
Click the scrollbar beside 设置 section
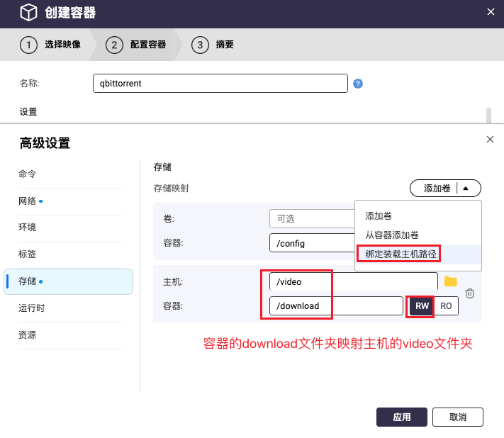coord(488,116)
